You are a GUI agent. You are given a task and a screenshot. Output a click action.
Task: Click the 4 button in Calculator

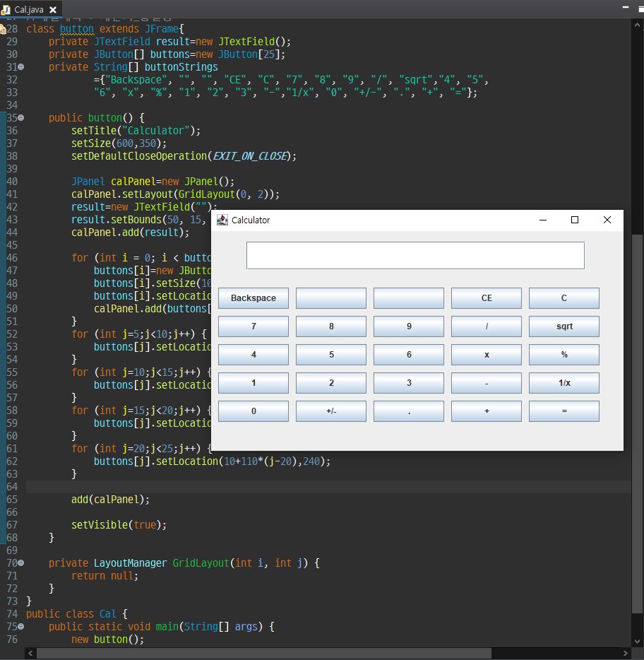click(x=254, y=355)
